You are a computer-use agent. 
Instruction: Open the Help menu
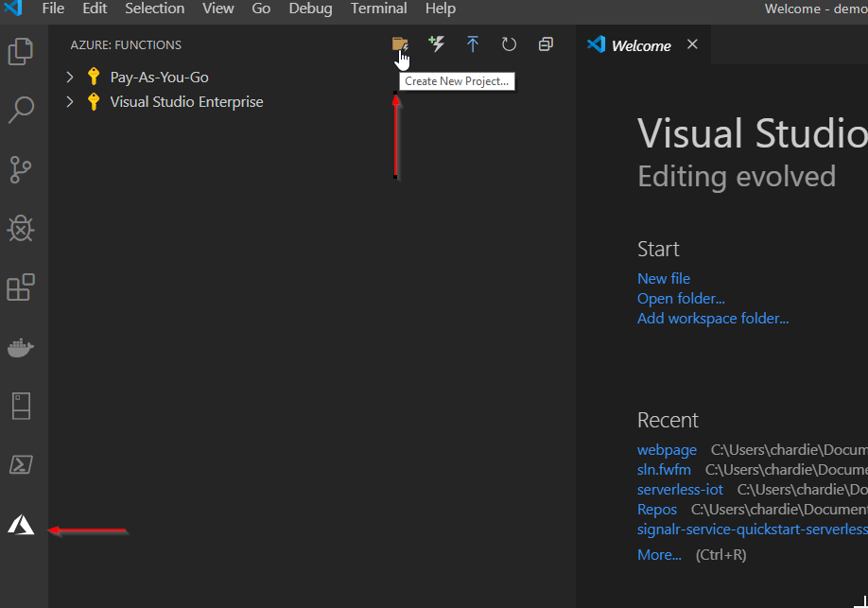tap(441, 9)
